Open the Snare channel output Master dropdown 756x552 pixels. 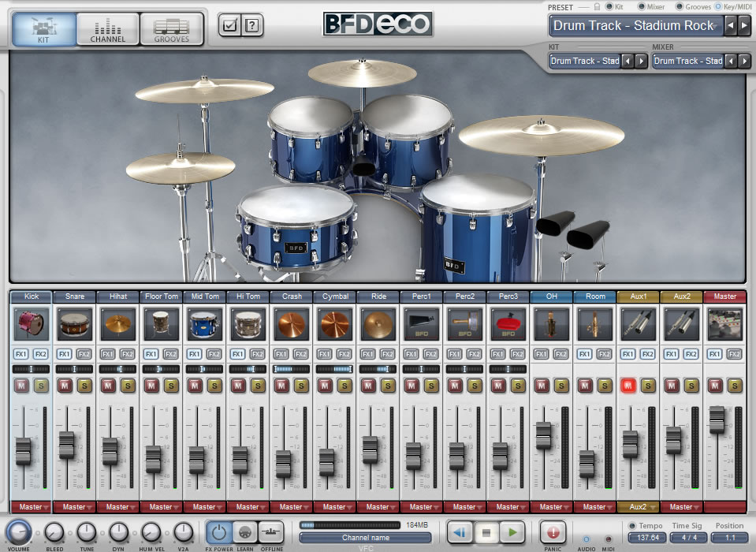pos(75,507)
